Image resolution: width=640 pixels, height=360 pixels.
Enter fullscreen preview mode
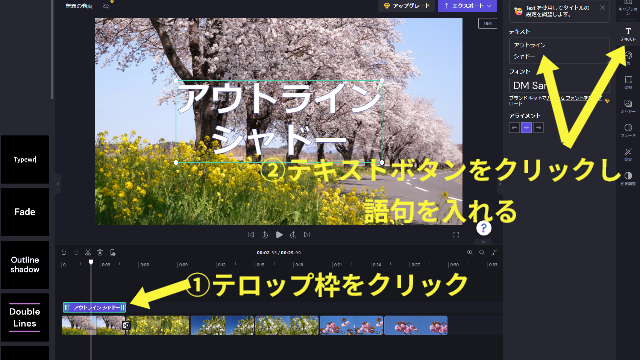[456, 235]
